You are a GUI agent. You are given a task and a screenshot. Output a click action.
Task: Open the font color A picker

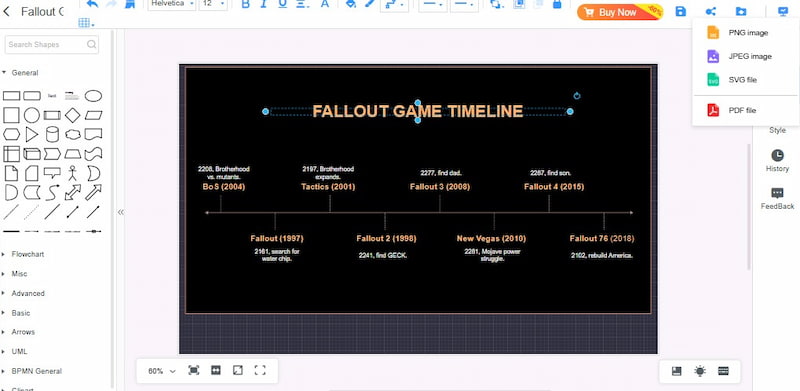(324, 4)
